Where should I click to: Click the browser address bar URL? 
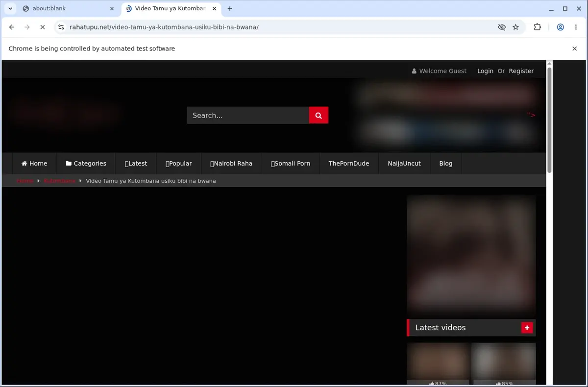[164, 27]
